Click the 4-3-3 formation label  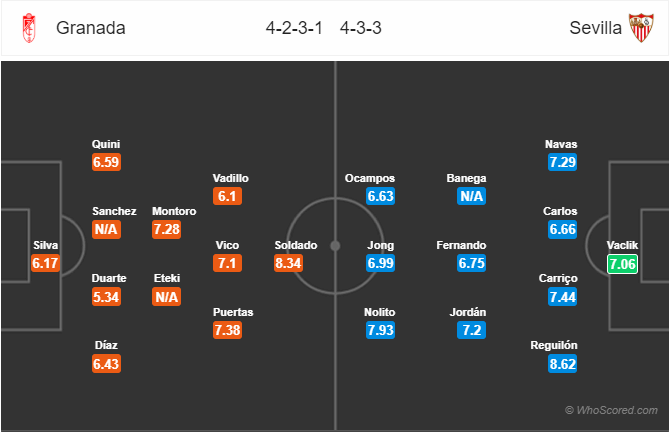pyautogui.click(x=361, y=28)
